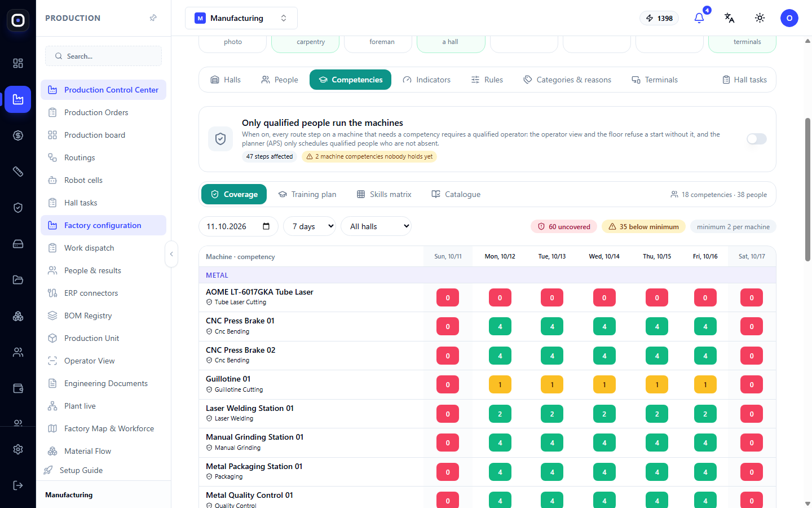
Task: Switch to the Training plan sub-tab
Action: click(x=307, y=194)
